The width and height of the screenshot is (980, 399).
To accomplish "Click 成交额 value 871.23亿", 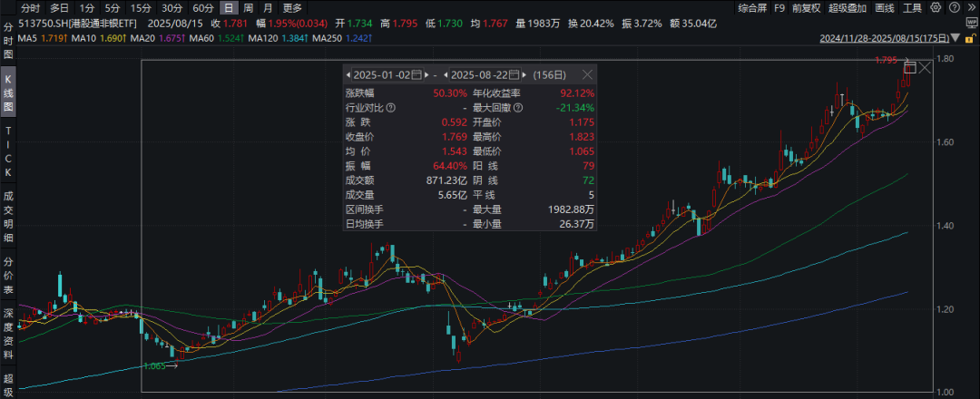I will 445,180.
